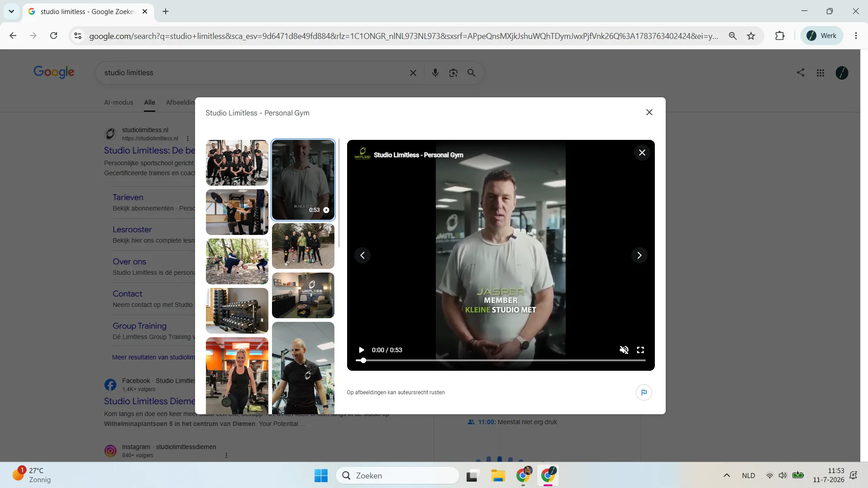This screenshot has width=868, height=488.
Task: Bookmark this page with the star
Action: click(x=751, y=36)
